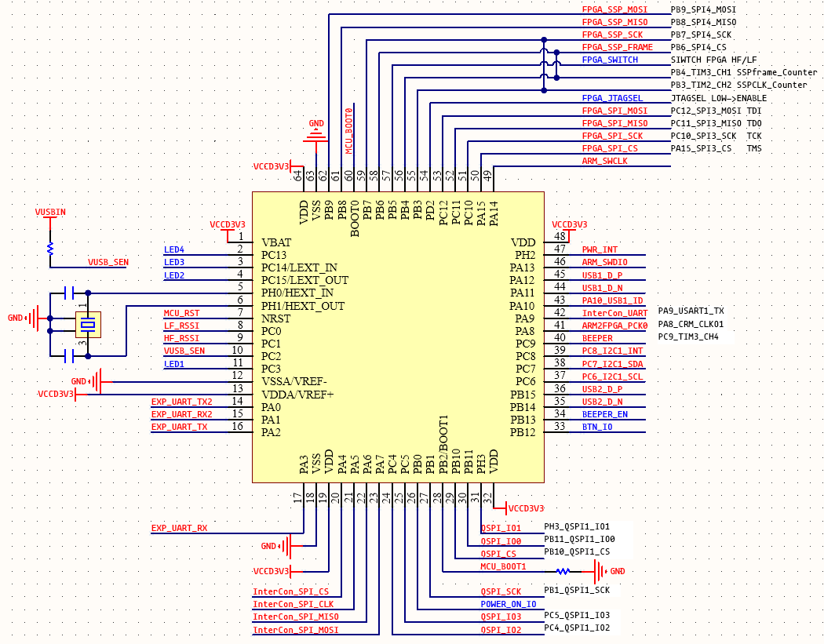
Task: Select the ARM2FPGA_PCK0 net label
Action: tap(614, 326)
